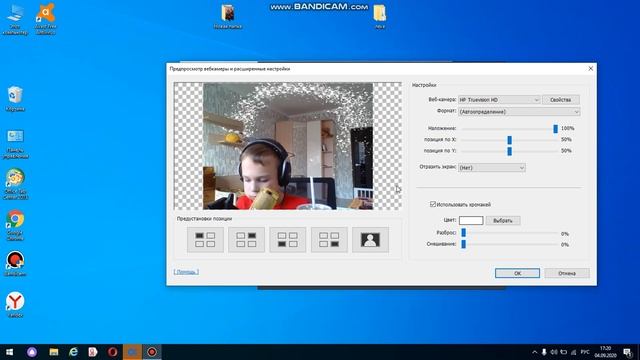The height and width of the screenshot is (360, 640).
Task: Open Bandicam desktop shortcut
Action: [15, 263]
